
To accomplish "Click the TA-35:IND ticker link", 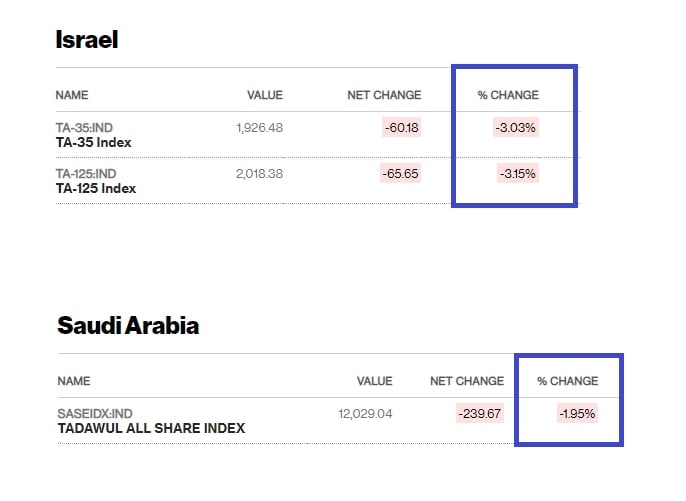I will [85, 128].
